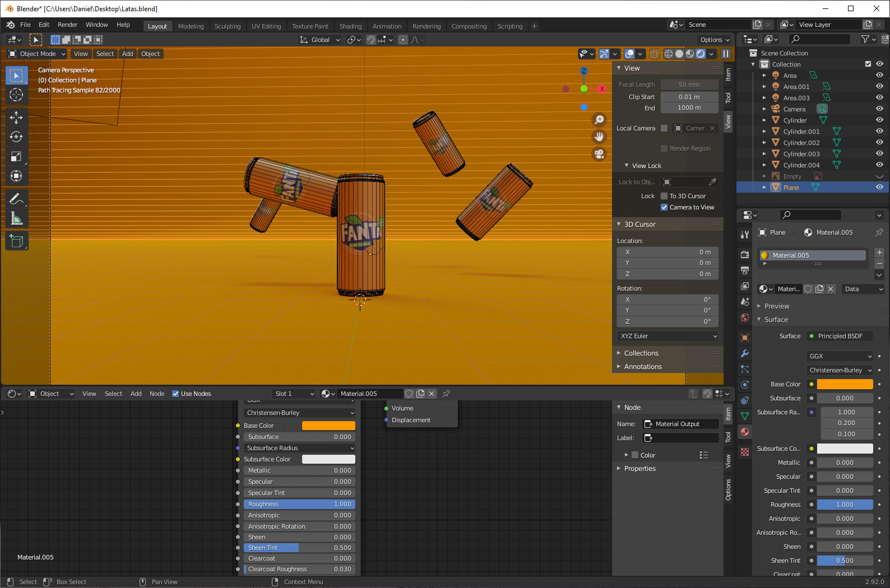Expand the material Preview panel
Image resolution: width=890 pixels, height=588 pixels.
click(x=776, y=306)
